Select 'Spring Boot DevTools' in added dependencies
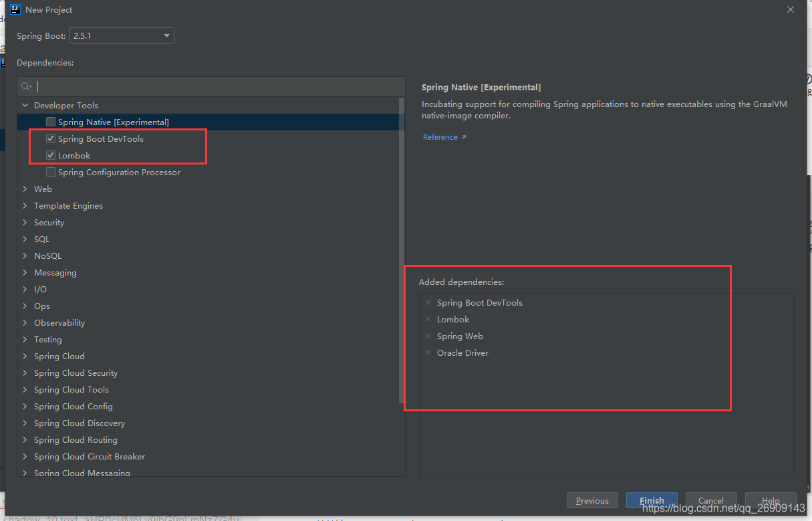This screenshot has height=521, width=812. tap(480, 303)
